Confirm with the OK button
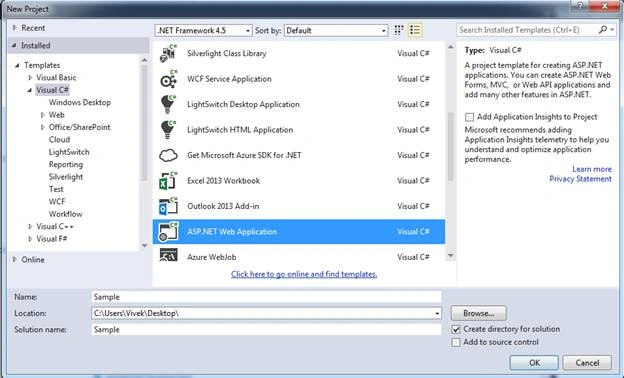The height and width of the screenshot is (378, 624). click(x=534, y=363)
